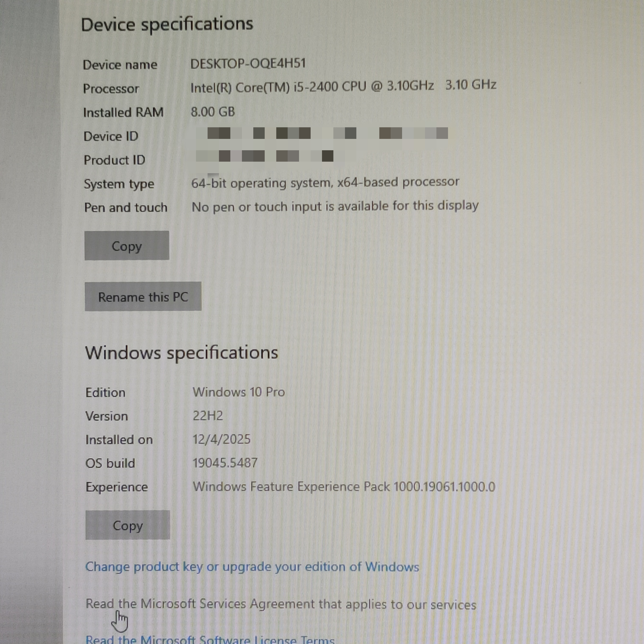Viewport: 644px width, 644px height.
Task: Open Change product key or upgrade link
Action: point(252,567)
